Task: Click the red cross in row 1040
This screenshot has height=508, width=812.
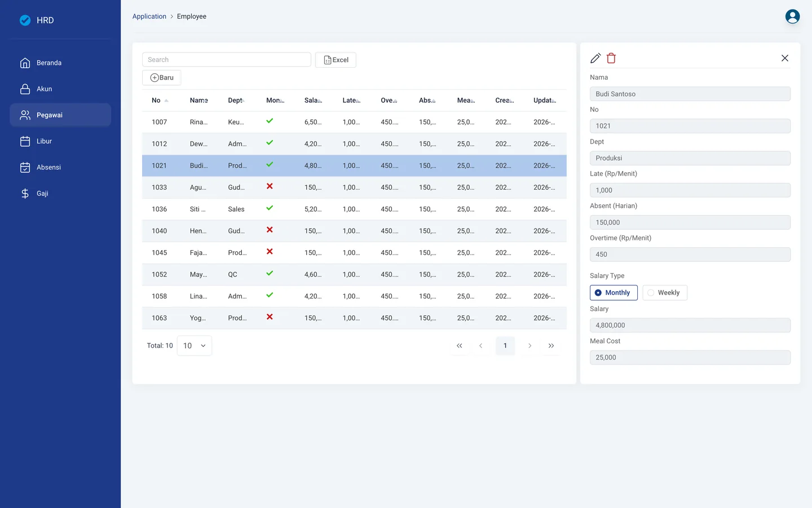Action: pyautogui.click(x=270, y=230)
